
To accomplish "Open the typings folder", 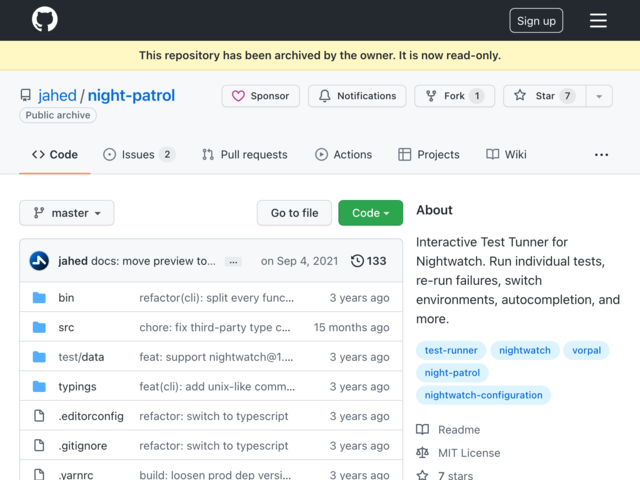I will point(77,387).
